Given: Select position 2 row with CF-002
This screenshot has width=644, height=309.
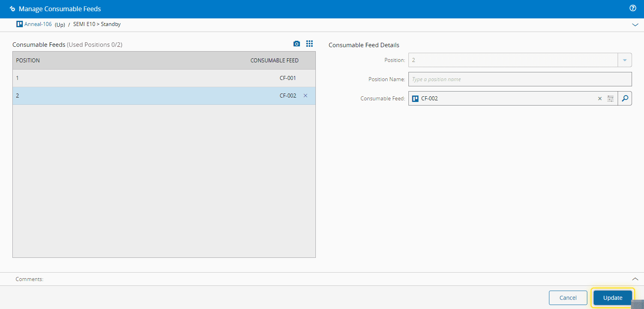Looking at the screenshot, I should [x=160, y=96].
